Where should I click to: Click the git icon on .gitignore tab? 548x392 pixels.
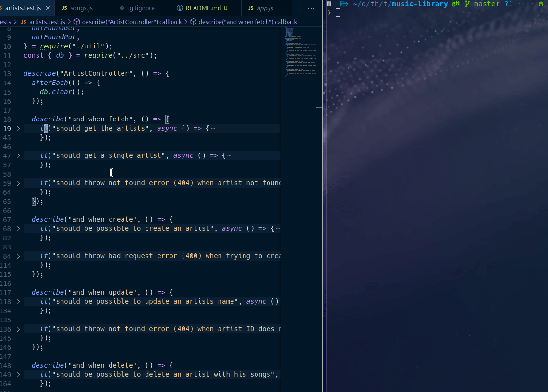pos(122,8)
